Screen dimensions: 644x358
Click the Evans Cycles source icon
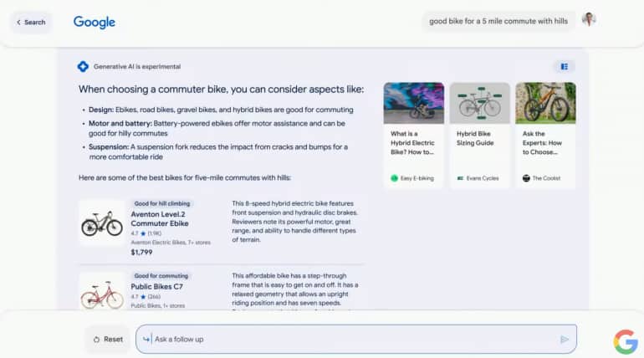click(x=460, y=178)
